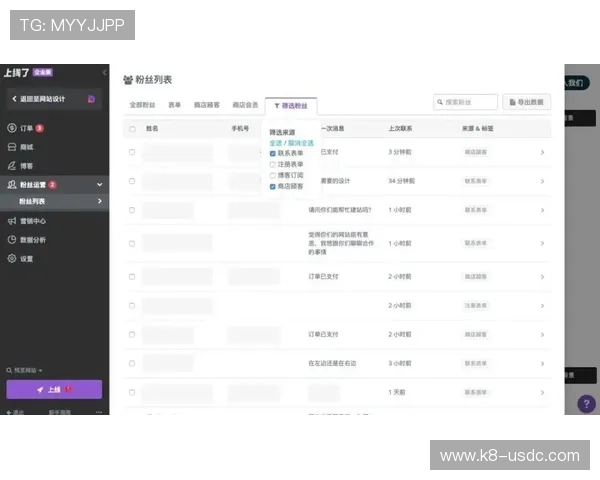Viewport: 600px width, 480px height.
Task: Uncheck the 商店顾客 filter checkbox
Action: pos(272,187)
